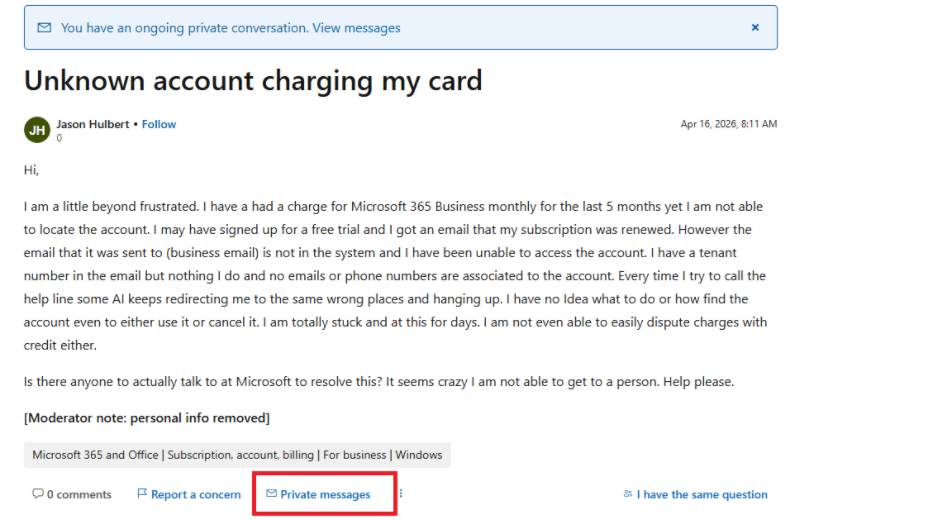947x520 pixels.
Task: Follow the author Jason Hulbert
Action: pos(159,124)
